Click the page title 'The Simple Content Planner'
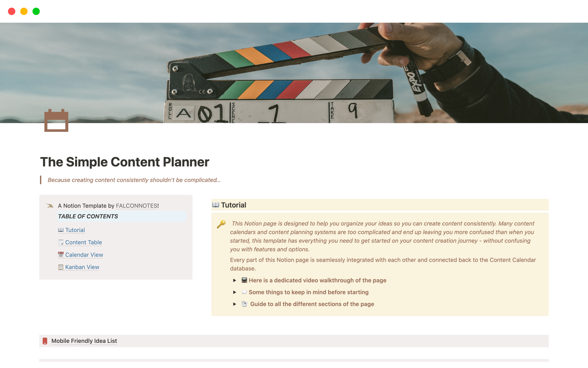The height and width of the screenshot is (368, 588). 125,162
